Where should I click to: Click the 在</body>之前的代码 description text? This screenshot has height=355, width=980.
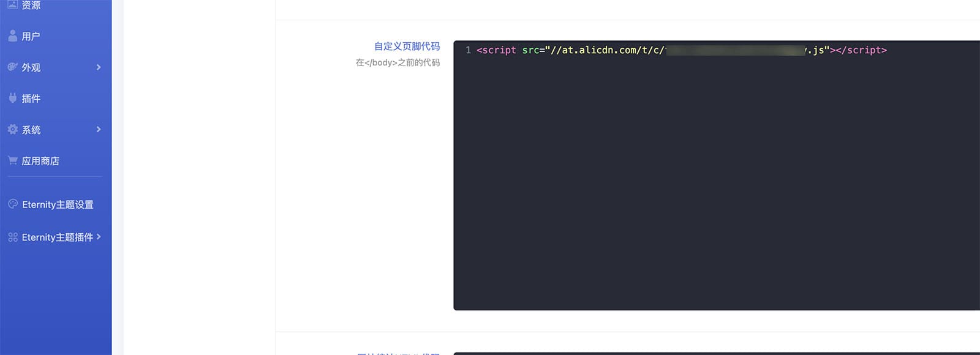click(x=398, y=62)
